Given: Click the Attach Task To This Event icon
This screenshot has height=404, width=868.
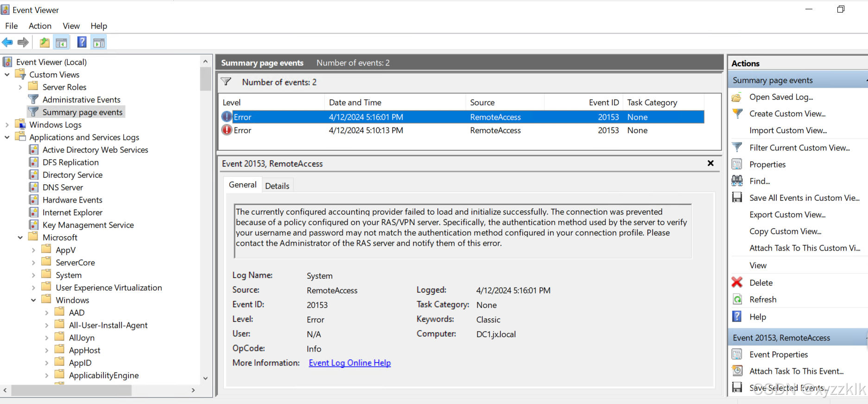Looking at the screenshot, I should pos(737,371).
